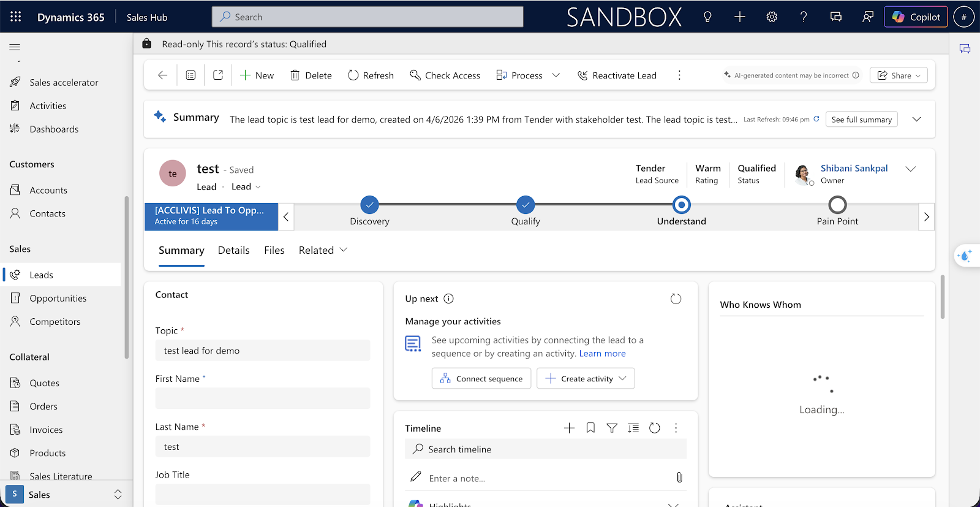Click the AI-generated content info icon
The image size is (980, 507).
point(856,75)
